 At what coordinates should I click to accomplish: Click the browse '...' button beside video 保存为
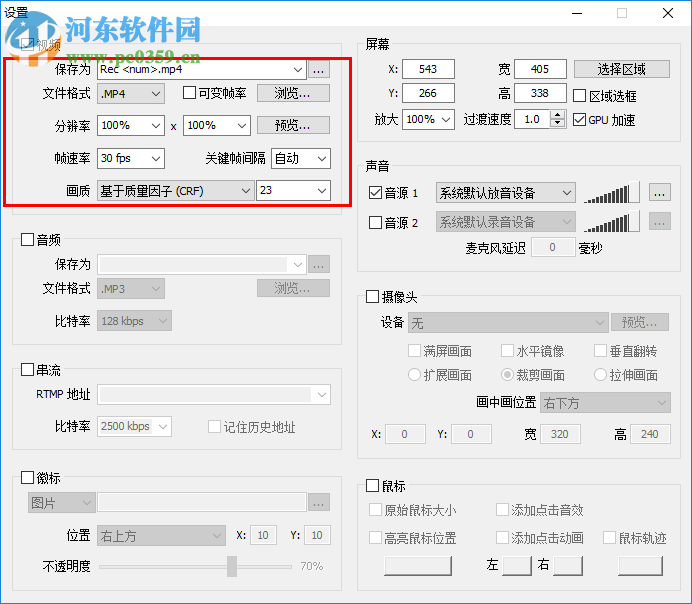tap(319, 70)
